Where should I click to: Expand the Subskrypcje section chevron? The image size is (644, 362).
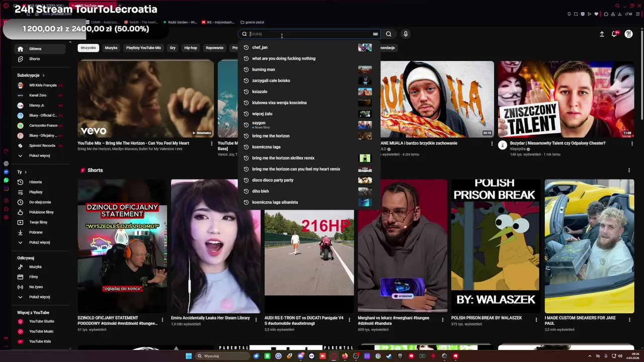coord(43,75)
